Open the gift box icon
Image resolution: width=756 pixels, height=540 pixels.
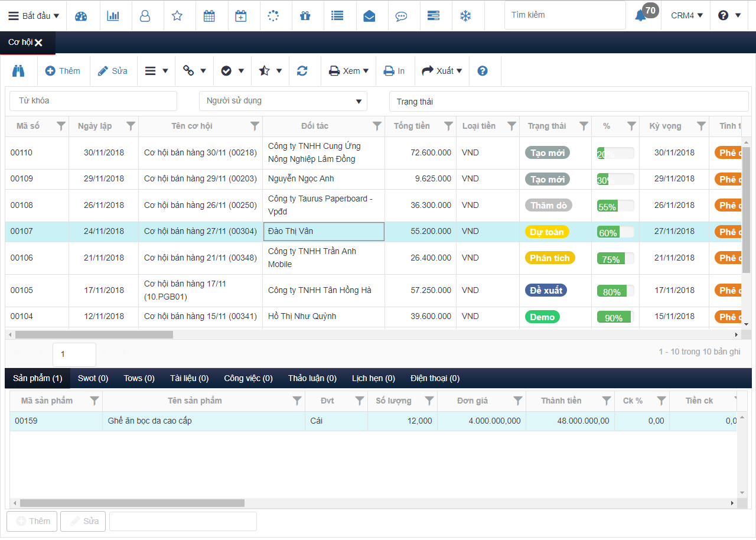[x=305, y=16]
